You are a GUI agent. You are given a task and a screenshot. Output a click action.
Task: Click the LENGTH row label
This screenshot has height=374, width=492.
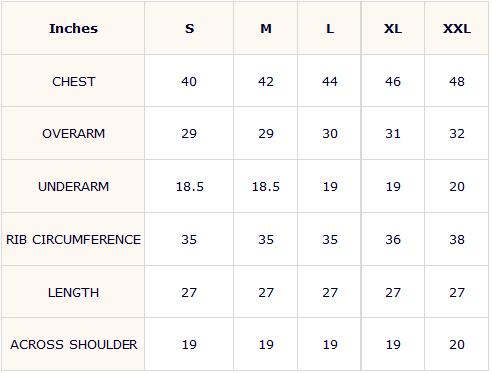(74, 292)
